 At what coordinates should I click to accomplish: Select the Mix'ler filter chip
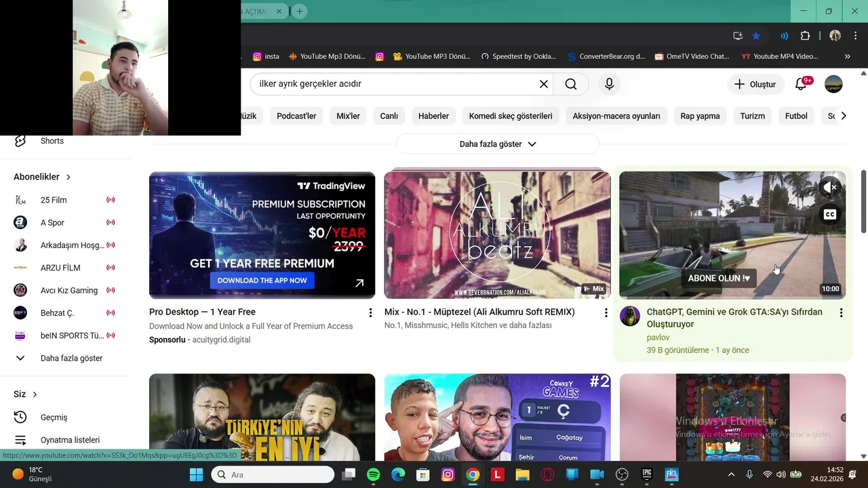point(348,116)
